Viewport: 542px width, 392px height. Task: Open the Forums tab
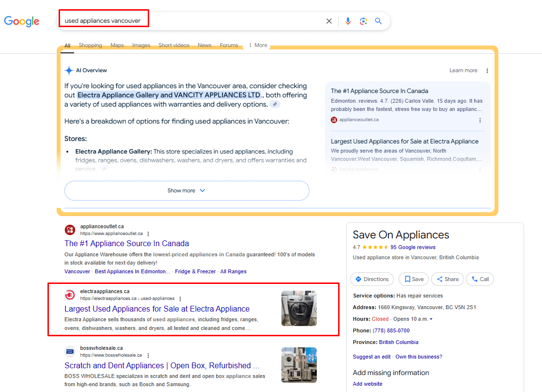[229, 45]
